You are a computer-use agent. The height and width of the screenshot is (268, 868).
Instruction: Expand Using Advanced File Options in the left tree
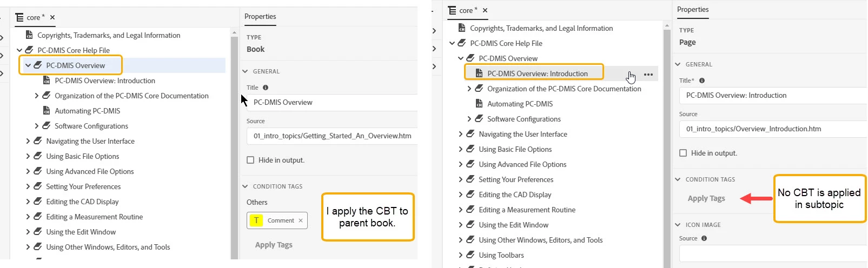[28, 171]
